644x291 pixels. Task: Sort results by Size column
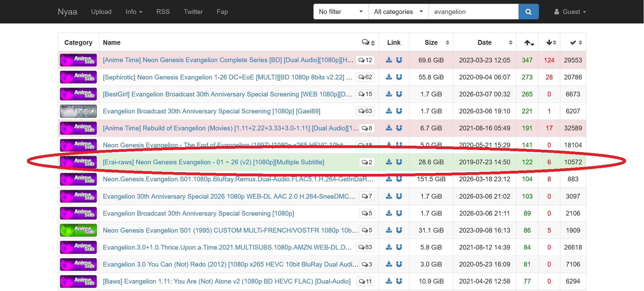click(x=431, y=42)
